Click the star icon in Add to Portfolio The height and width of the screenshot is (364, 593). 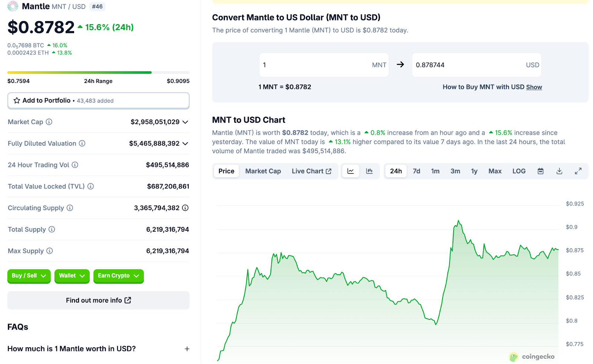[x=17, y=100]
